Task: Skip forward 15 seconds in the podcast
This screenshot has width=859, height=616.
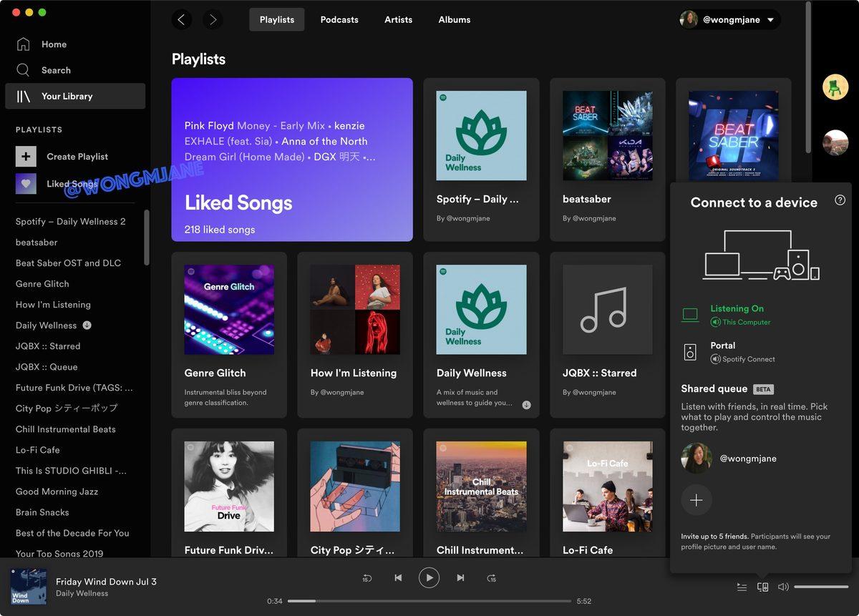Action: [492, 577]
